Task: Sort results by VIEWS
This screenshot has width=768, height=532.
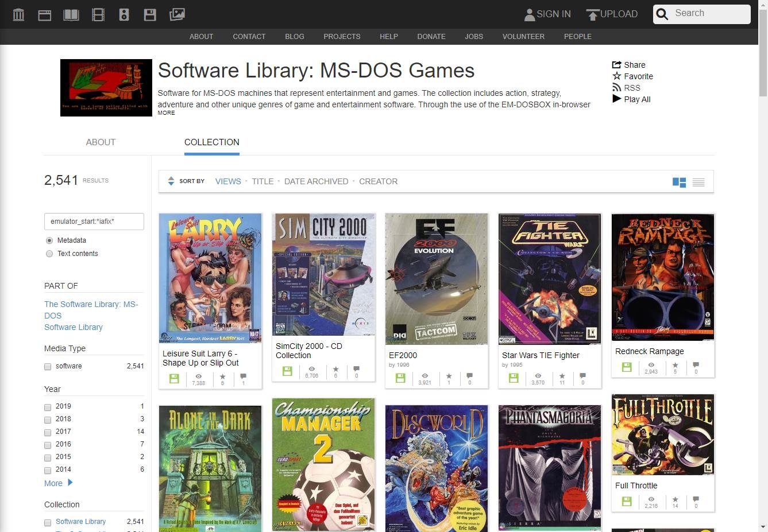Action: tap(228, 181)
